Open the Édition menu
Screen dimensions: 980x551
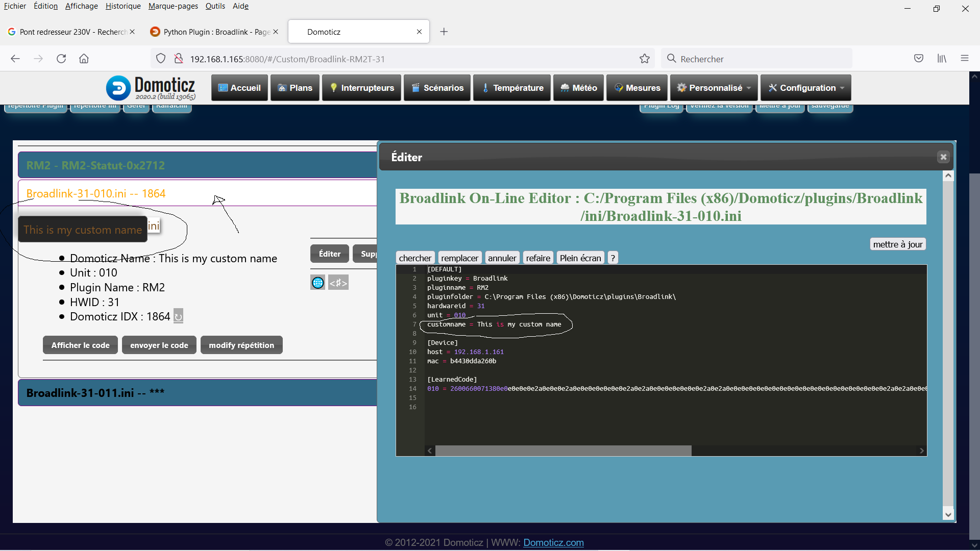45,6
